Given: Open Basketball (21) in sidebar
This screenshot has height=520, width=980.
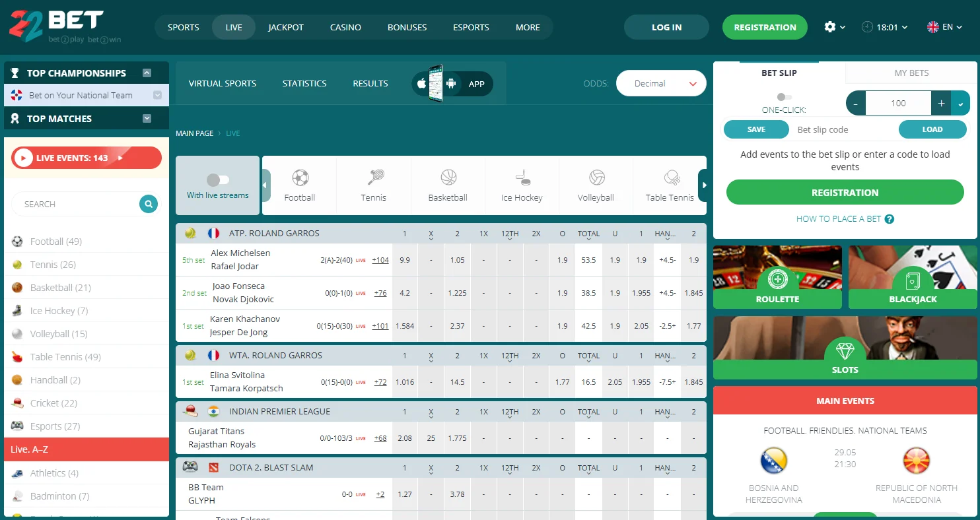Looking at the screenshot, I should point(87,288).
